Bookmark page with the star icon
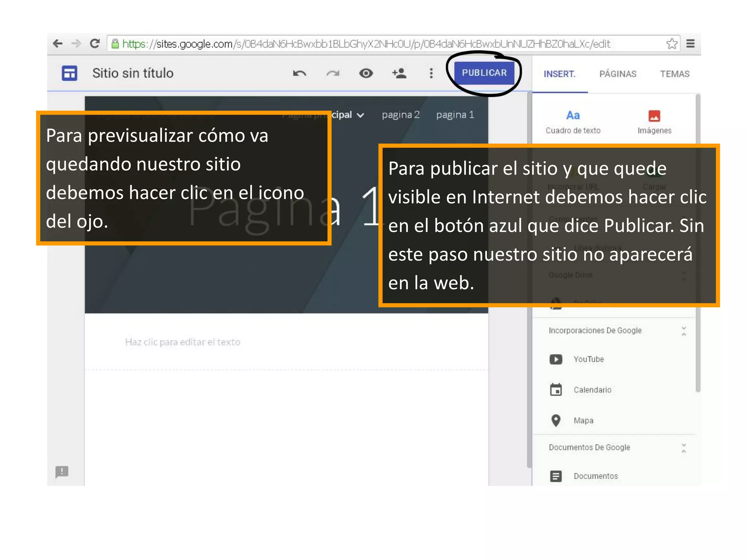747x560 pixels. pos(671,44)
